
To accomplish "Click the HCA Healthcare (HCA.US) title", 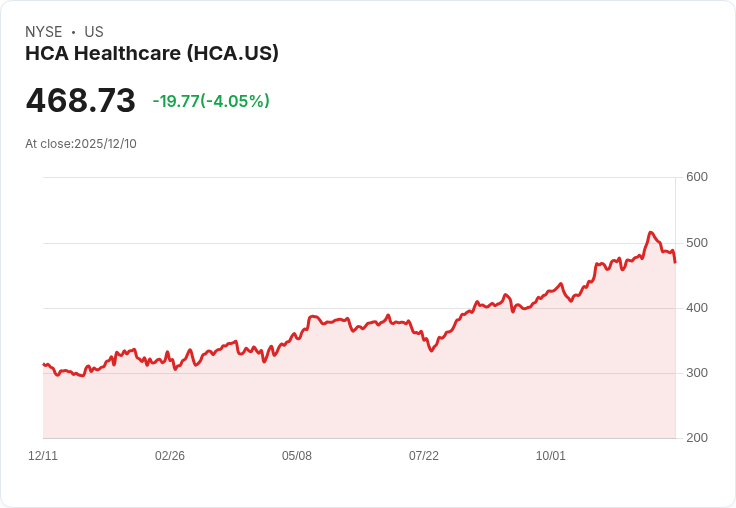I will (152, 54).
